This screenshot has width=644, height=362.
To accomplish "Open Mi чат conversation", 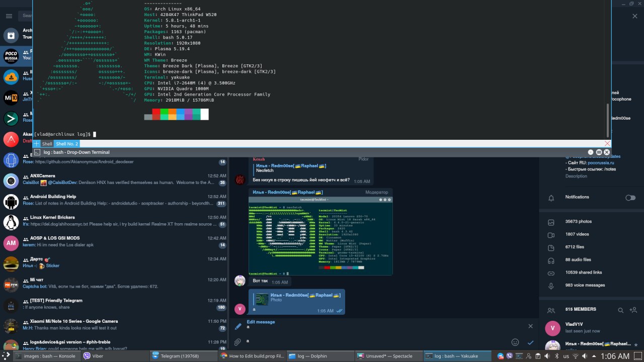I will click(115, 283).
